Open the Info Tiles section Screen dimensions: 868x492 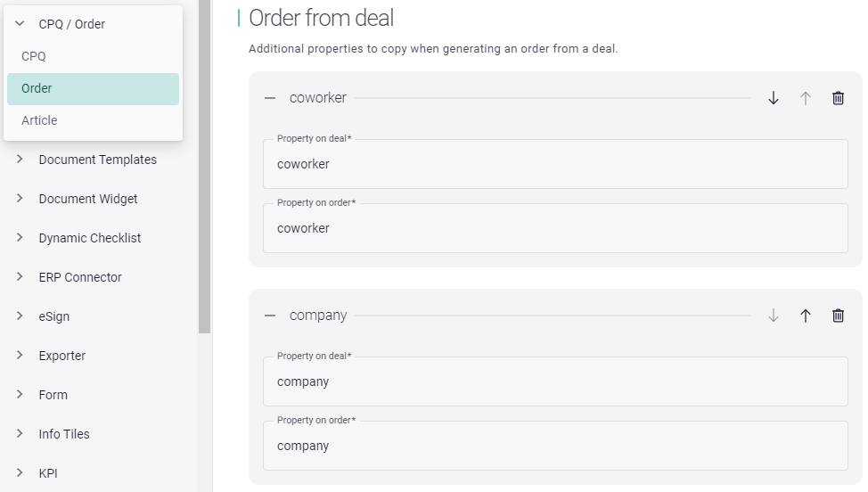(64, 434)
